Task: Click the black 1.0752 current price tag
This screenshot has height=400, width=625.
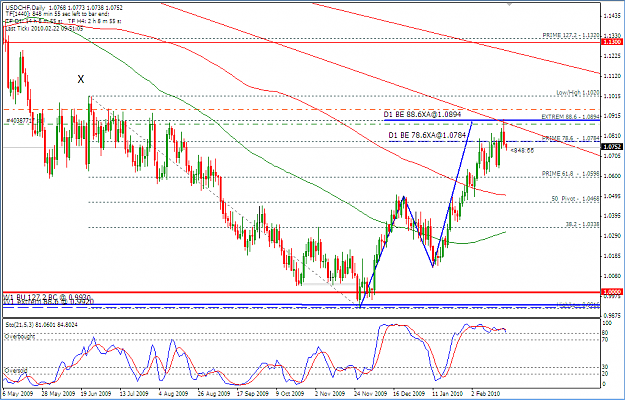Action: 610,147
